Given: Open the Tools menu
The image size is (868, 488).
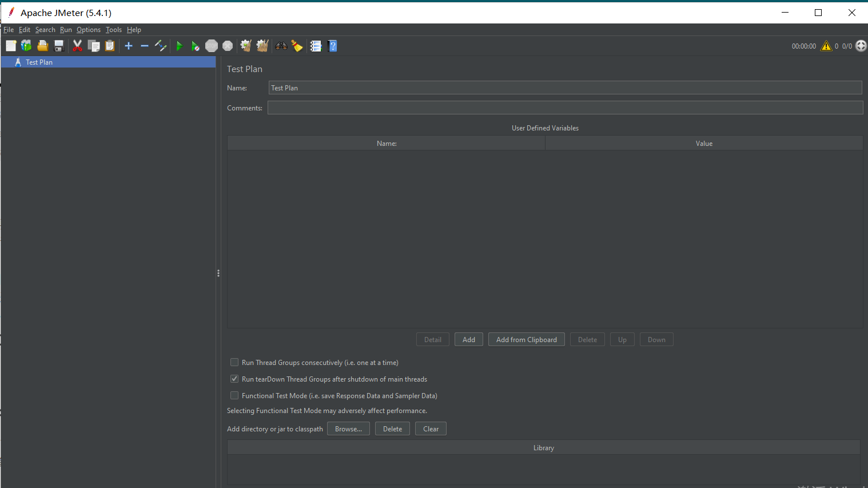Looking at the screenshot, I should pyautogui.click(x=114, y=30).
